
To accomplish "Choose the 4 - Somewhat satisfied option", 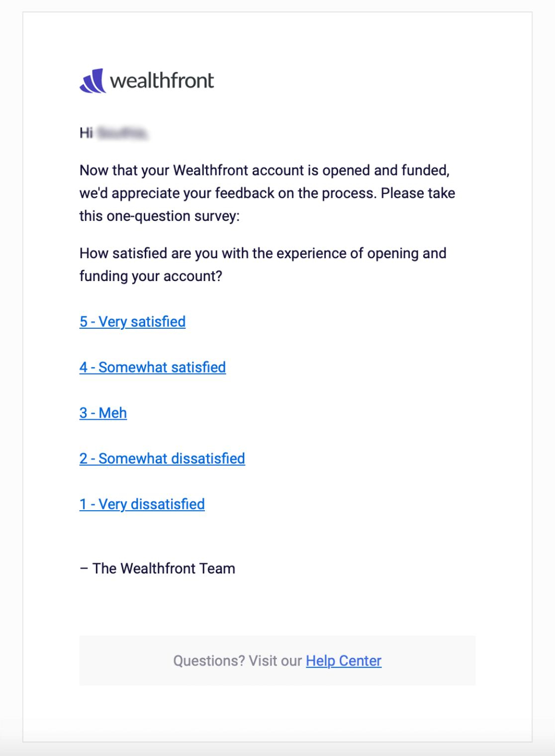I will click(153, 368).
